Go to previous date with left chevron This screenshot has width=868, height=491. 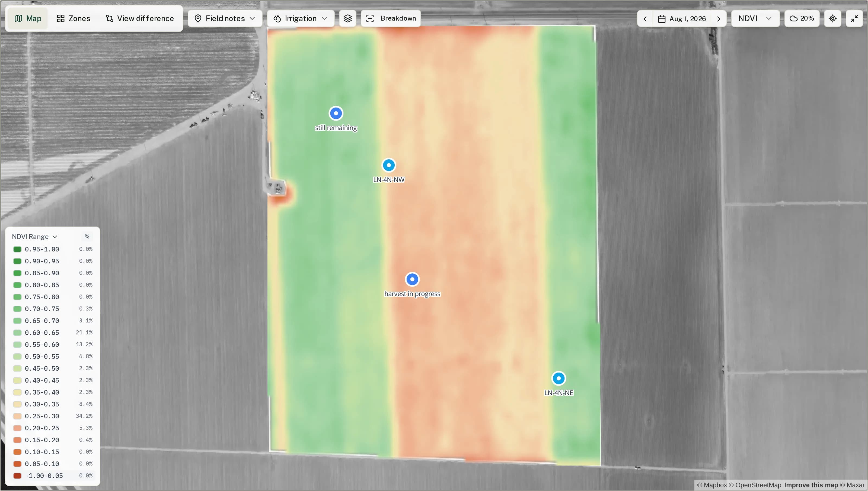tap(645, 18)
